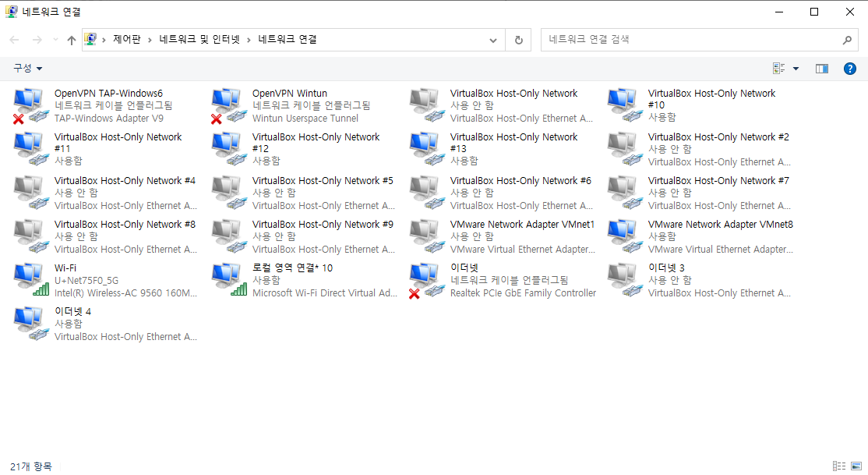Click the back navigation arrow
The height and width of the screenshot is (475, 868).
click(14, 40)
